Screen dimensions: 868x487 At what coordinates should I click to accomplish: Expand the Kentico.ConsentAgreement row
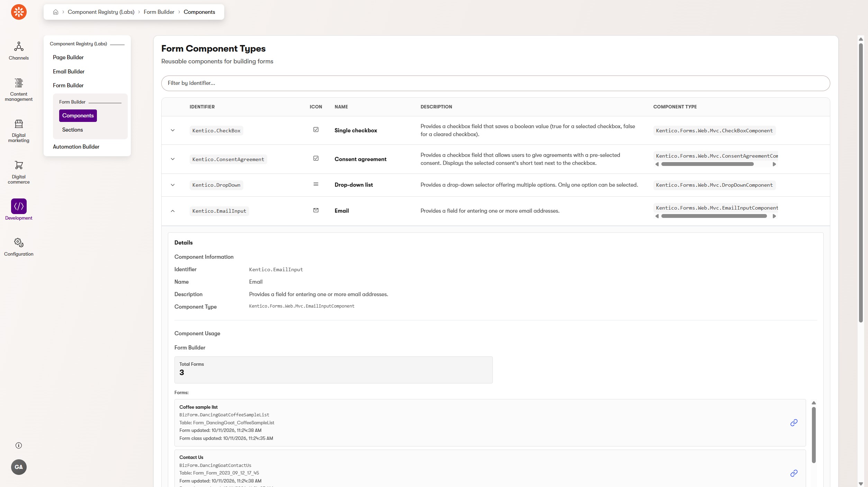[x=173, y=159]
